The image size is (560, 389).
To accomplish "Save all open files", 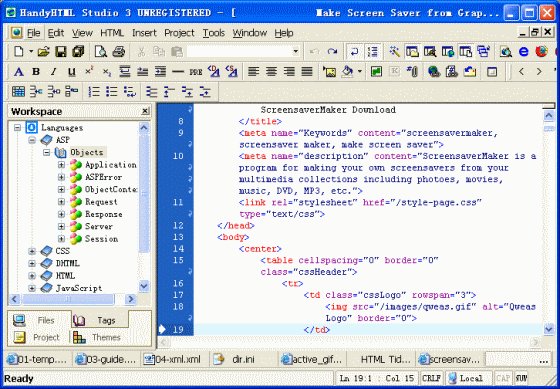I will pyautogui.click(x=78, y=52).
